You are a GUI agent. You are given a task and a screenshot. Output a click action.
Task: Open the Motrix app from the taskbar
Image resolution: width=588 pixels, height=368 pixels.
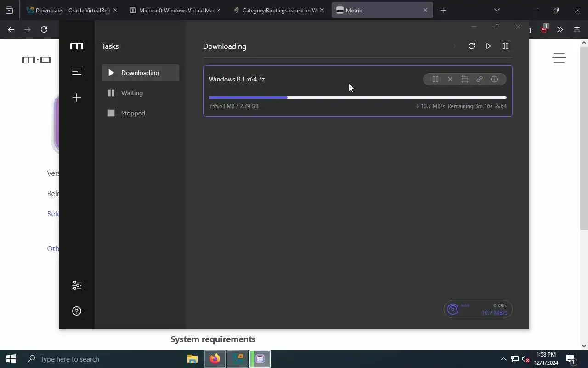[260, 359]
